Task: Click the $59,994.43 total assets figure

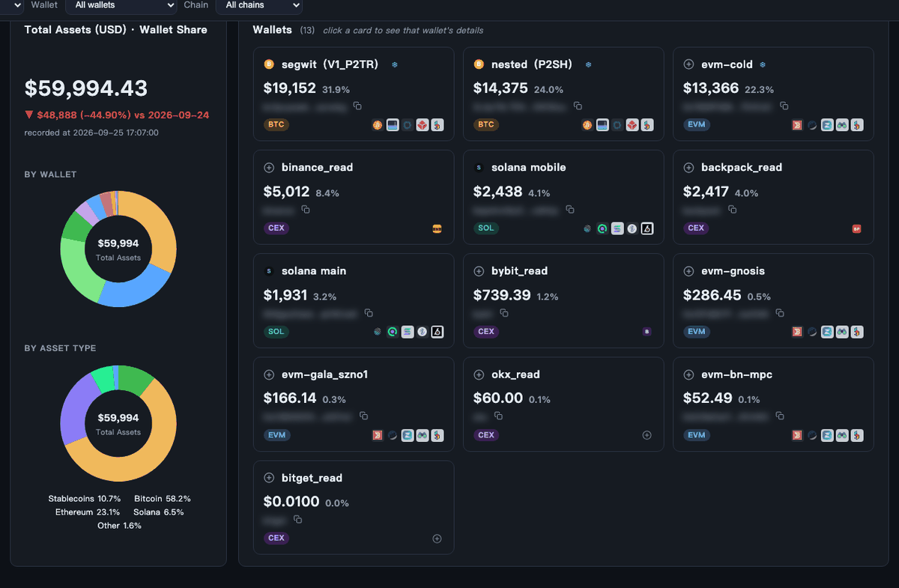Action: [86, 88]
